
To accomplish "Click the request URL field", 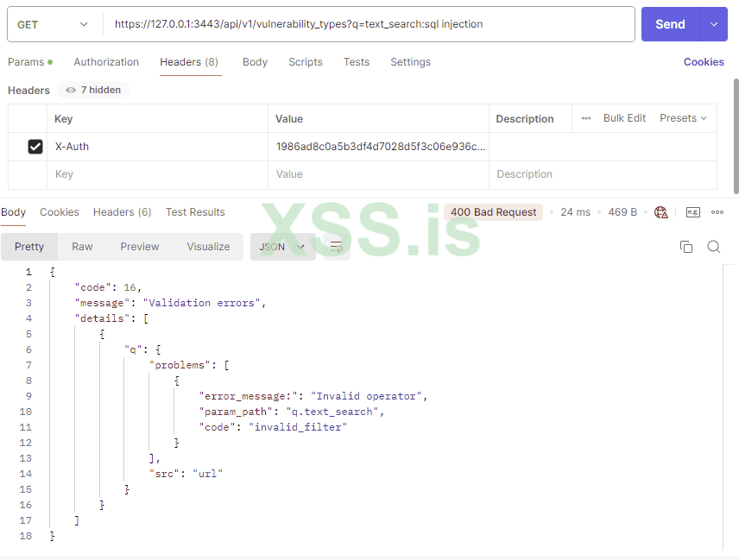I will click(x=371, y=24).
